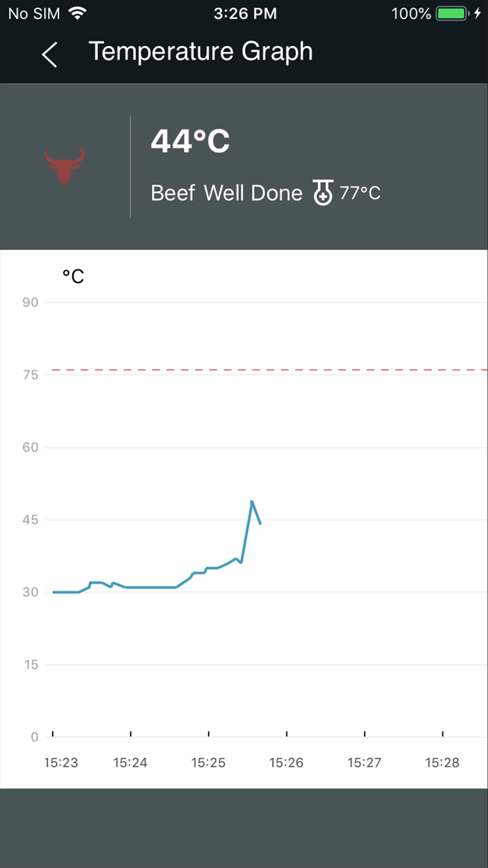Tap the red bull head beef icon
The image size is (488, 868).
pyautogui.click(x=65, y=166)
